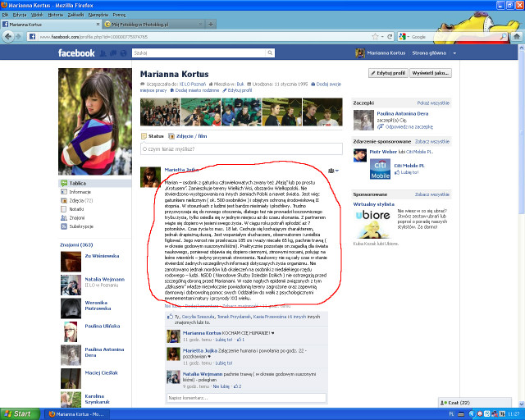Click the Facebook friend requests icon

tap(103, 53)
